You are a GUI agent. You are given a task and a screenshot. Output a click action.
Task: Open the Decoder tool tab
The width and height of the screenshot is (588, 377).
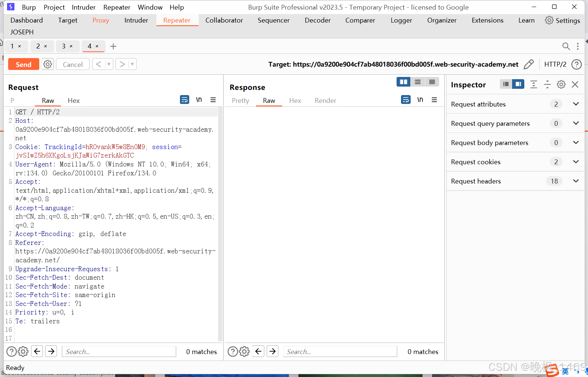(318, 20)
